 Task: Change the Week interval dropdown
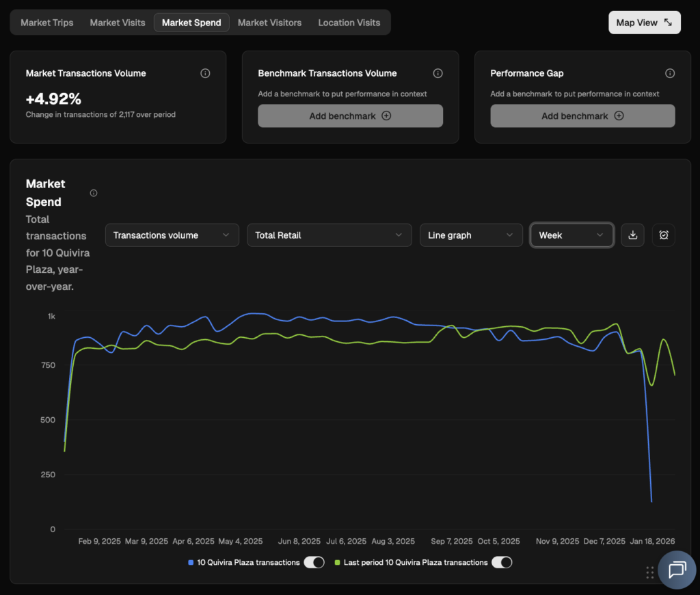coord(571,235)
